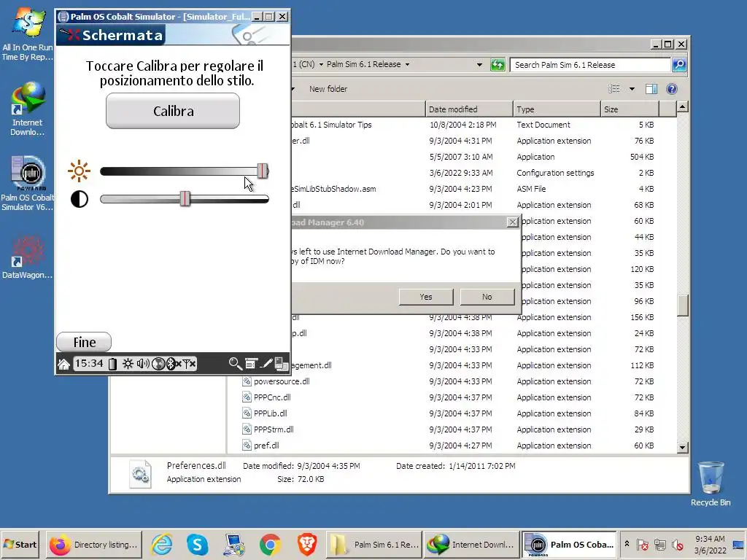Launch Brave browser from taskbar
Image resolution: width=747 pixels, height=560 pixels.
click(307, 544)
